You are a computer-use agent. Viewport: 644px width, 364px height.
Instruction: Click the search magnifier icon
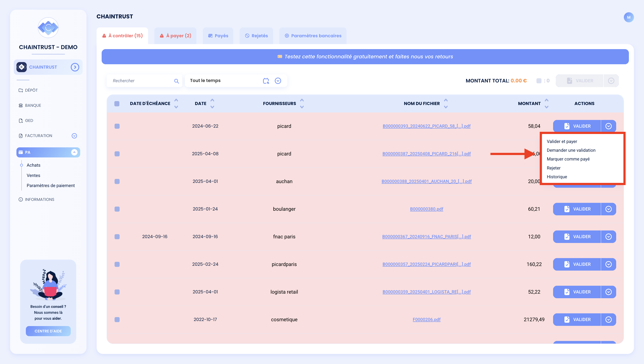(177, 81)
